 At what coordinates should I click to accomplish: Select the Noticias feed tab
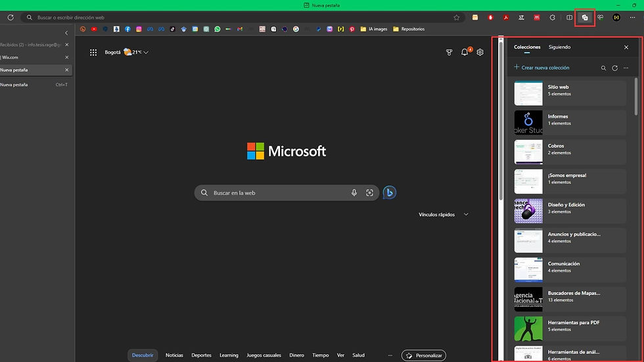pos(174,355)
